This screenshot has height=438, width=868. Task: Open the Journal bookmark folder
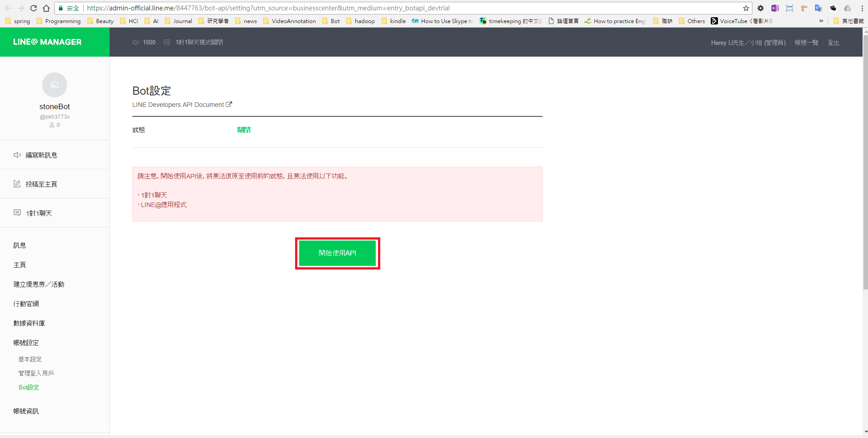[178, 21]
